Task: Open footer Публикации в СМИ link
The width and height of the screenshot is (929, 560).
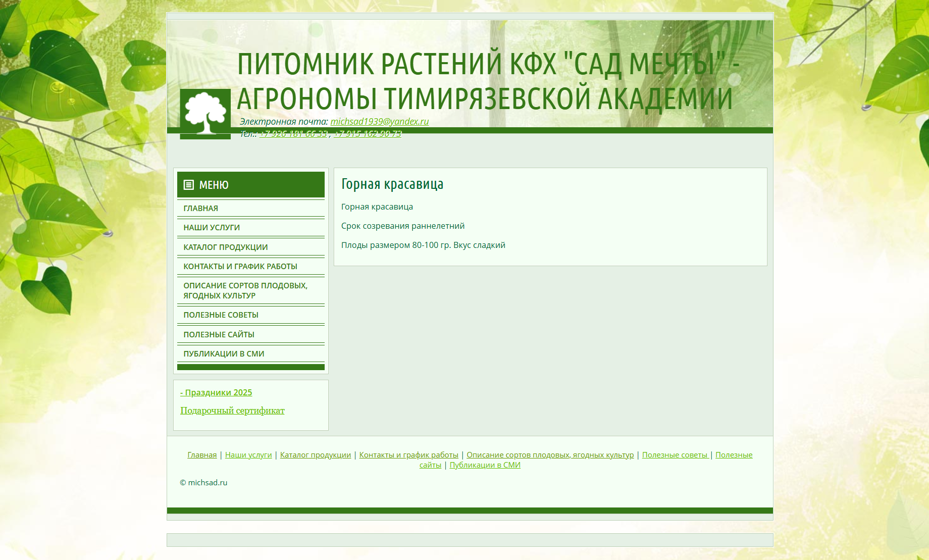Action: [x=485, y=465]
